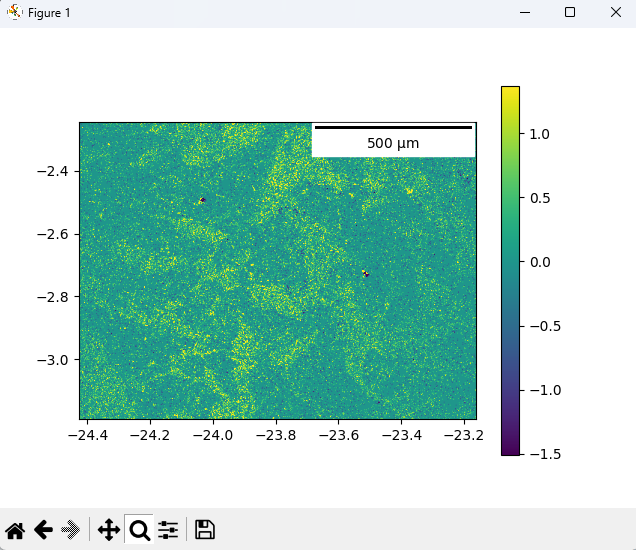Save the figure with the floppy disk icon
Screen dimensions: 636x550
(204, 530)
